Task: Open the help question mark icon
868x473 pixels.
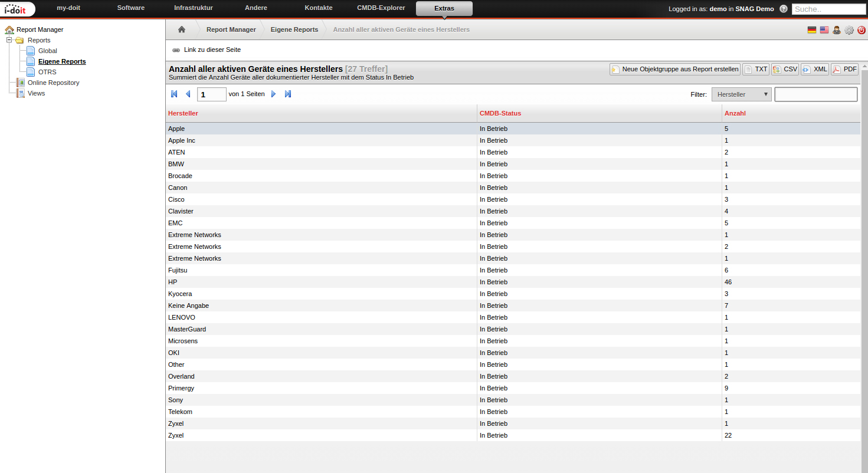Action: click(x=784, y=9)
